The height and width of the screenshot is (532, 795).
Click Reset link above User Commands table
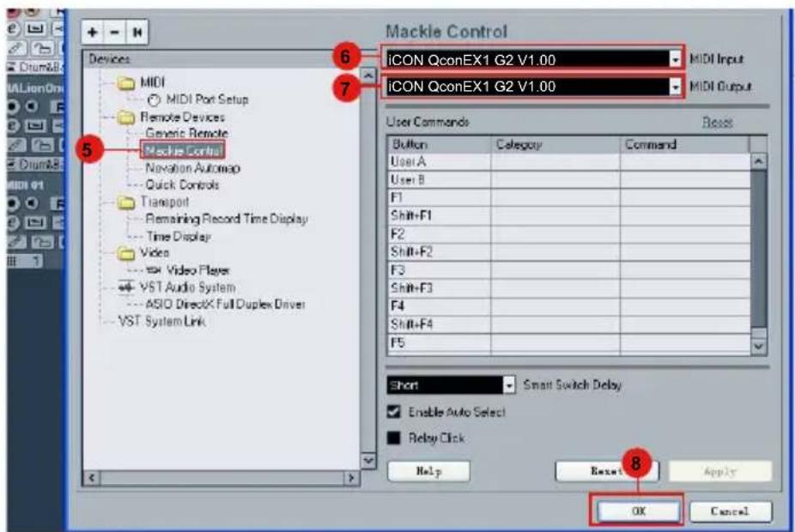tap(717, 122)
